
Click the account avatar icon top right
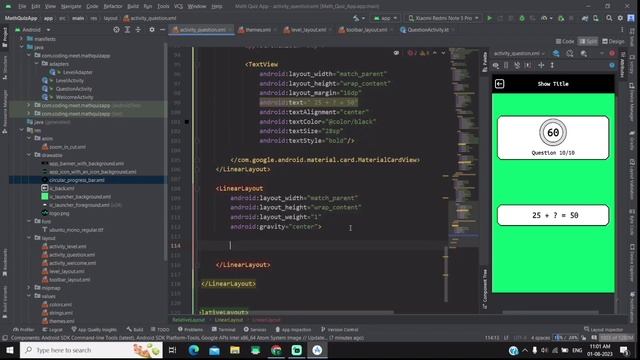click(x=631, y=18)
